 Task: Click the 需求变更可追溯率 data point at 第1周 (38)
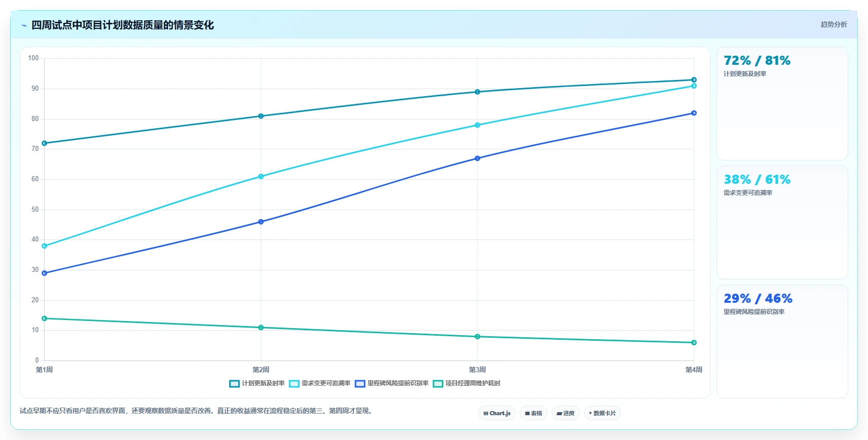pos(45,246)
